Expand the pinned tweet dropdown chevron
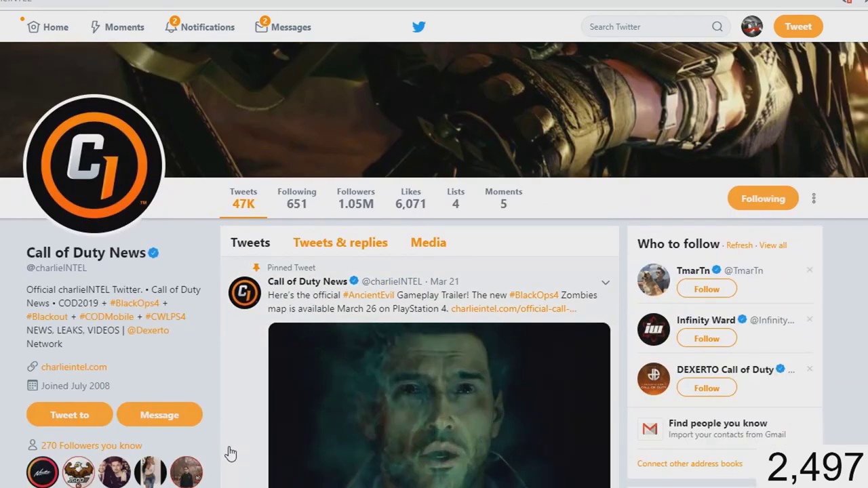This screenshot has height=488, width=868. click(x=606, y=282)
